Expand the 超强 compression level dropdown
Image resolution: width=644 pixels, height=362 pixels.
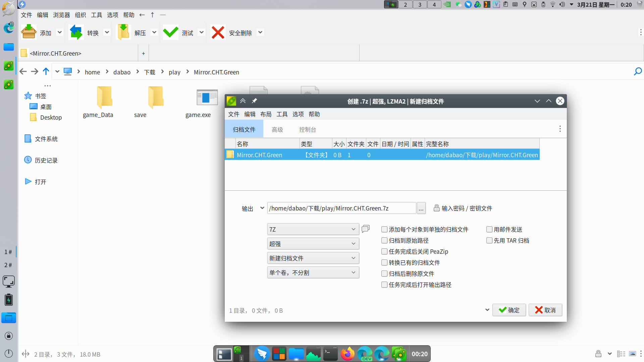click(313, 244)
